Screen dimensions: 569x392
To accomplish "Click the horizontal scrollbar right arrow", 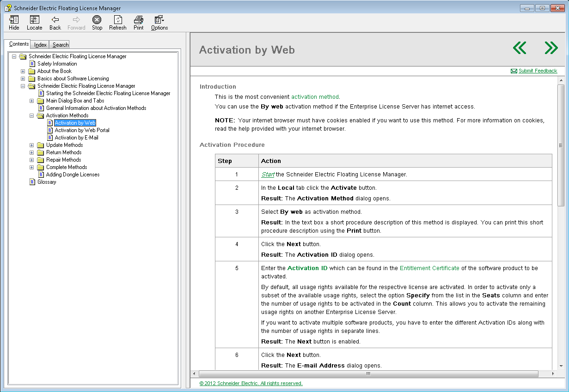I will point(553,374).
